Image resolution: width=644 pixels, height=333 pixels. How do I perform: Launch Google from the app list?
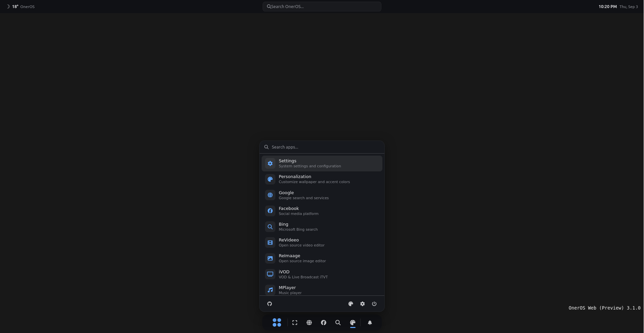[322, 195]
